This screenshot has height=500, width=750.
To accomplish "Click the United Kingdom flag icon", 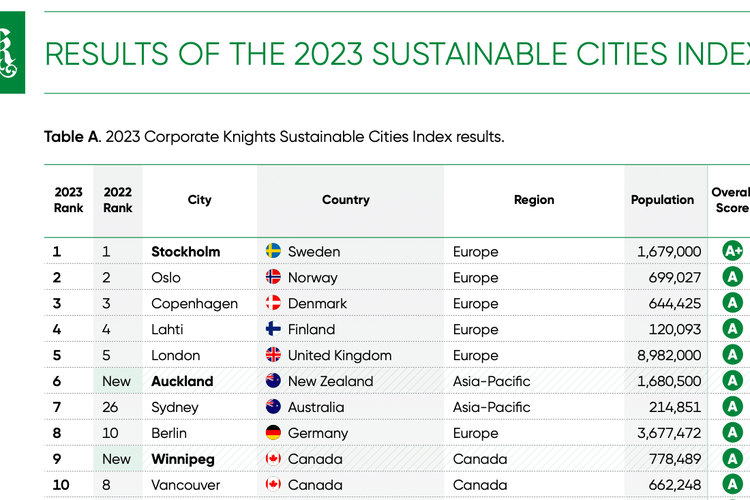I will 273,355.
